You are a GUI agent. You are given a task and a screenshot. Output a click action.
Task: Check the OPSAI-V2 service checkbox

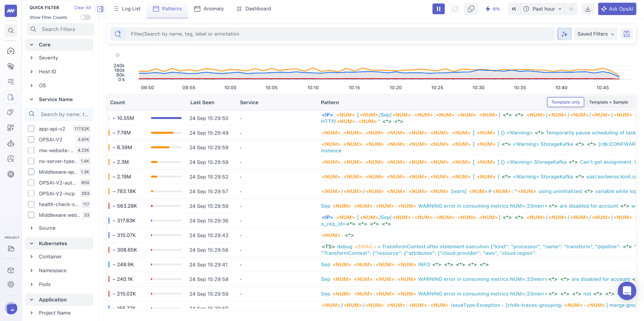coord(31,139)
